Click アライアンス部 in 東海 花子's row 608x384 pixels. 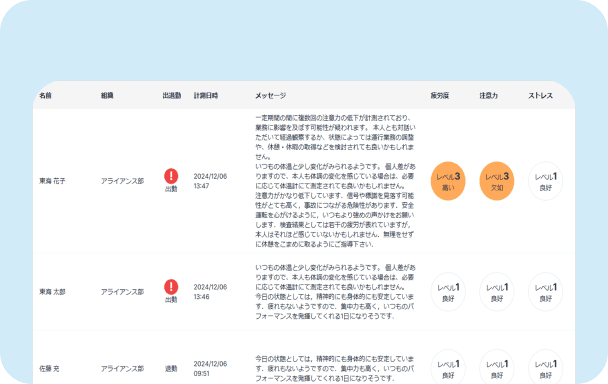point(123,181)
